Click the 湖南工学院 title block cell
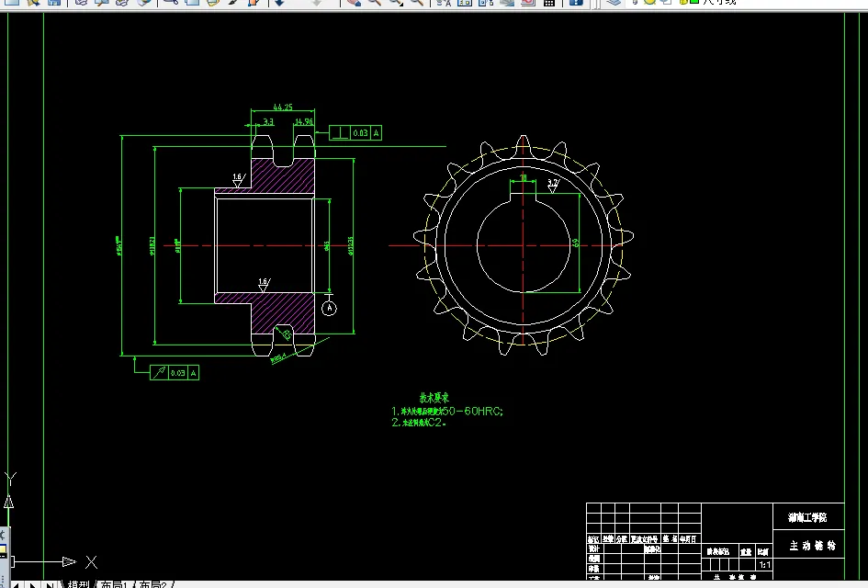The width and height of the screenshot is (868, 588). click(x=808, y=517)
